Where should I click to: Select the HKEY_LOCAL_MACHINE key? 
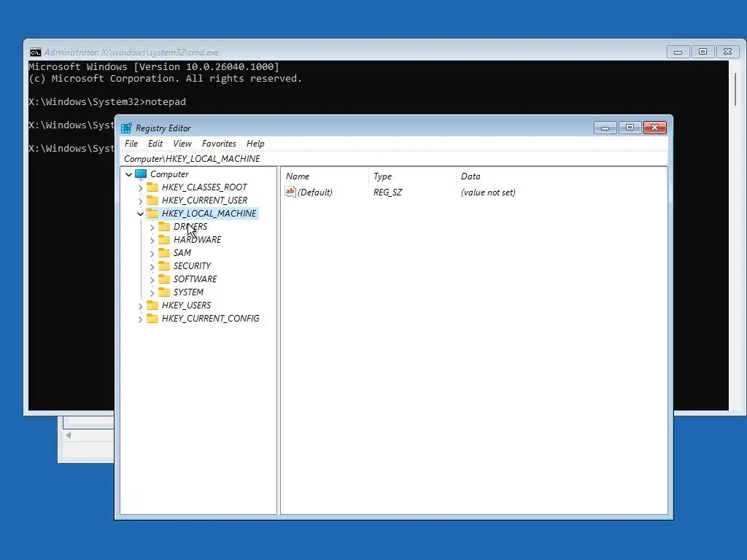(x=209, y=214)
